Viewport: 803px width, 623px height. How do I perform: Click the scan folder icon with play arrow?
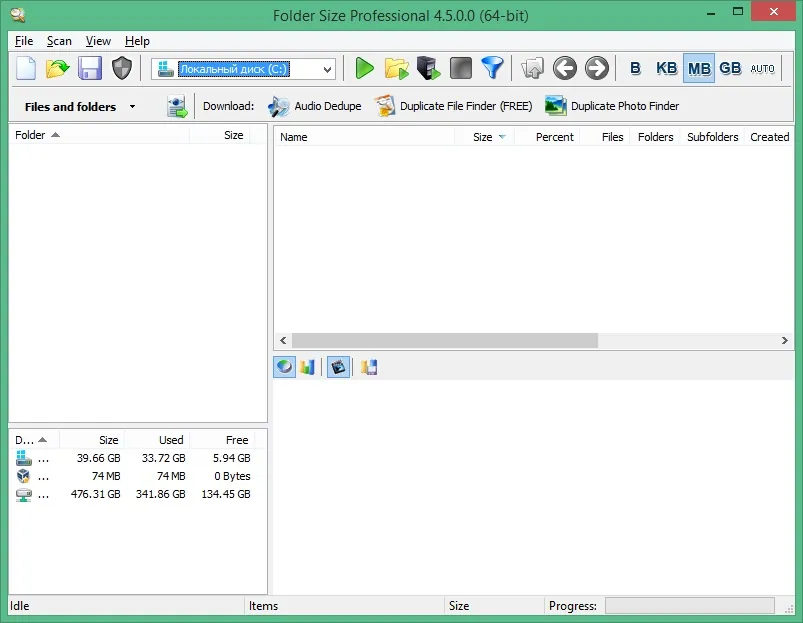397,68
